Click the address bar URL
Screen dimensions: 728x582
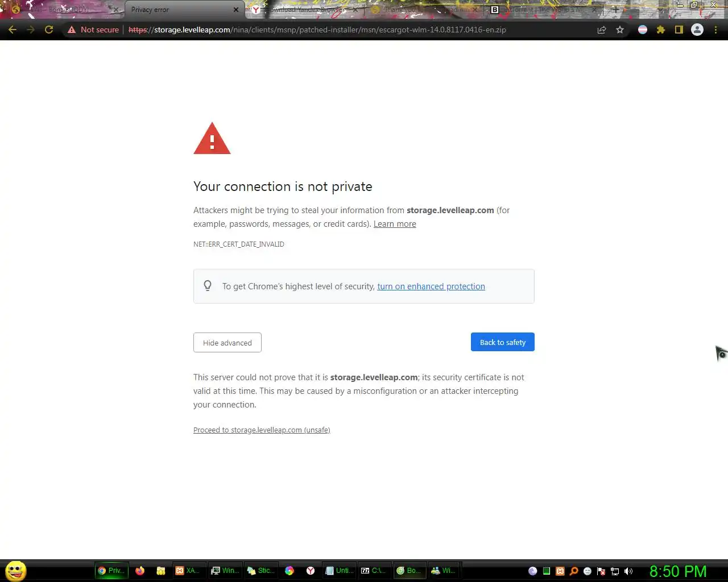click(317, 30)
